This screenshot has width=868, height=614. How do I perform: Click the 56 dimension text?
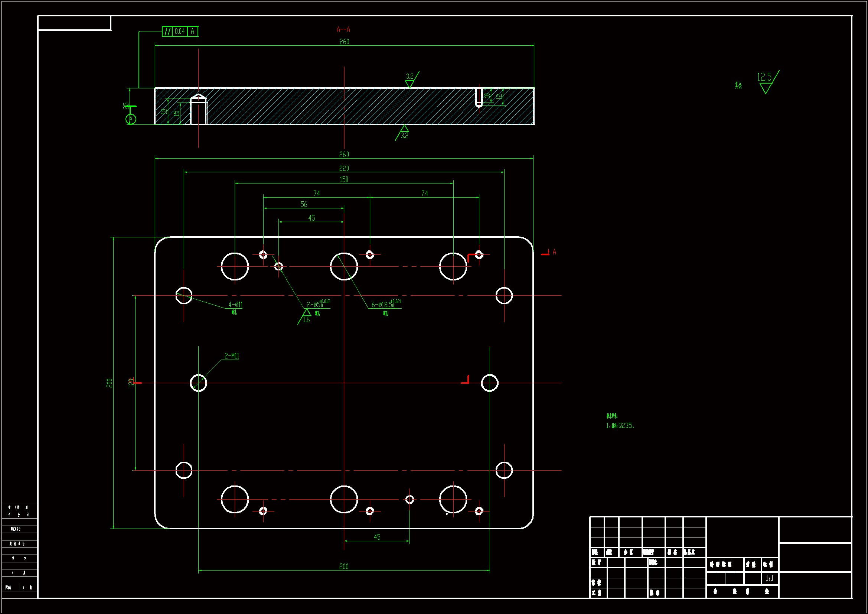click(x=304, y=204)
